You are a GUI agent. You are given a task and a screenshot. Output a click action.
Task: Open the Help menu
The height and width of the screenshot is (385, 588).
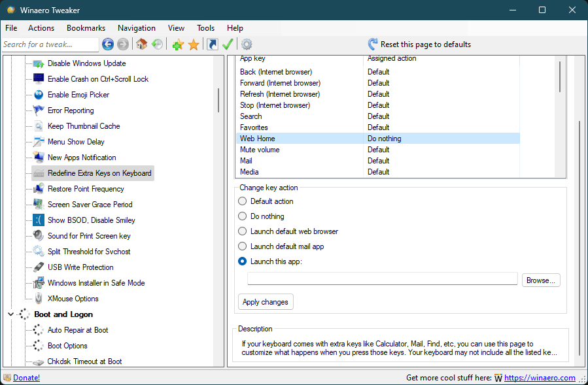pyautogui.click(x=235, y=28)
